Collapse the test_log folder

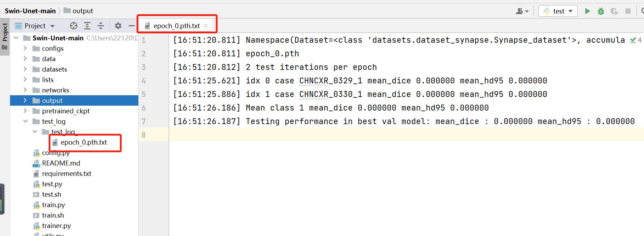25,121
